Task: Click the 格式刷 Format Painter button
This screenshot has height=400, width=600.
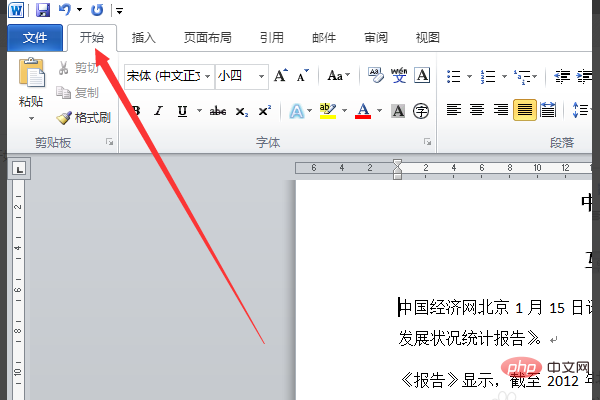Action: (x=84, y=117)
